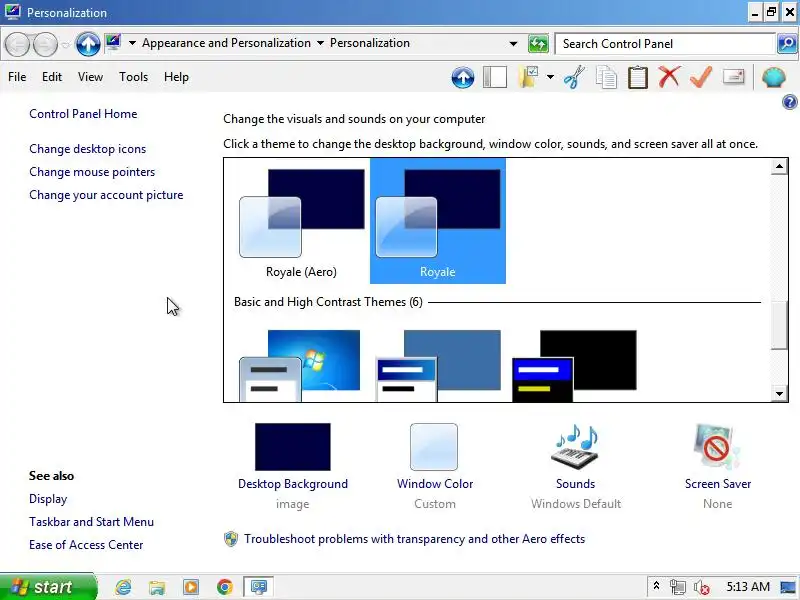Open the Sounds keyboard icon
The height and width of the screenshot is (600, 800).
point(576,446)
